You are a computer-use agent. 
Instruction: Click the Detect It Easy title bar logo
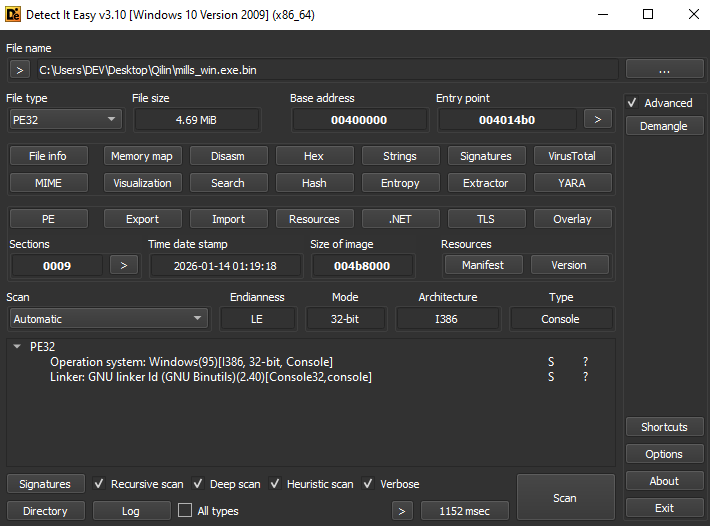tap(13, 14)
